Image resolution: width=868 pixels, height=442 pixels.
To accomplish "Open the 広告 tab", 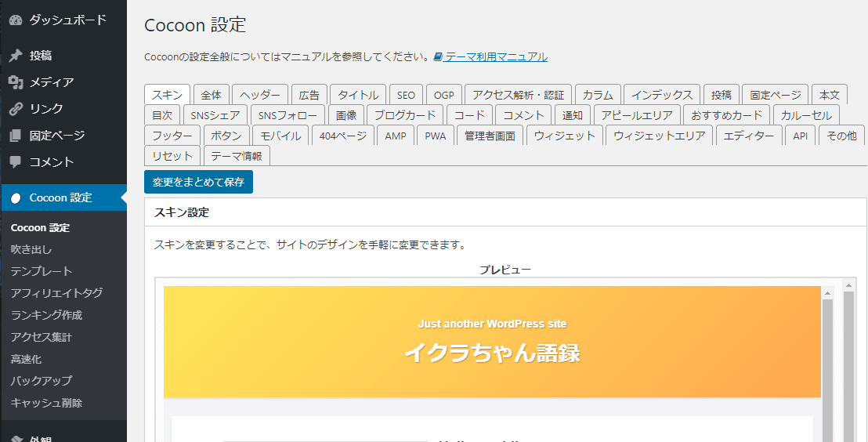I will tap(309, 95).
